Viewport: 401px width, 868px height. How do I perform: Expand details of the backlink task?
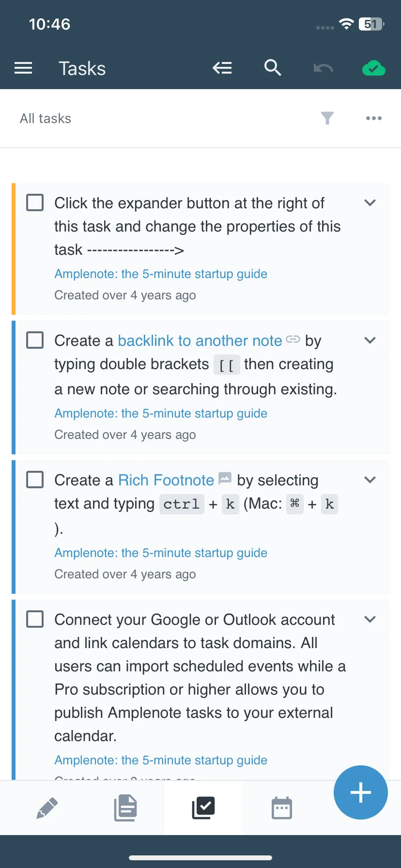coord(370,340)
